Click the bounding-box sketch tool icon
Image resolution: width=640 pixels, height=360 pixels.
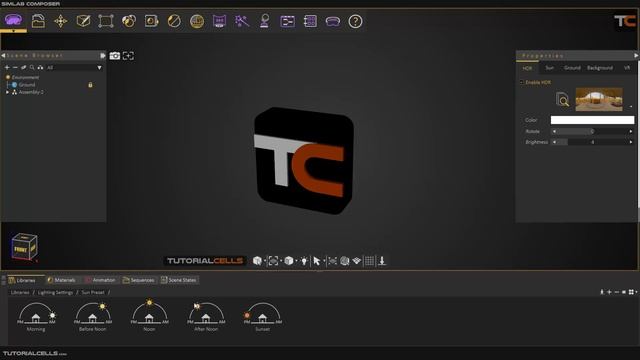coord(106,21)
